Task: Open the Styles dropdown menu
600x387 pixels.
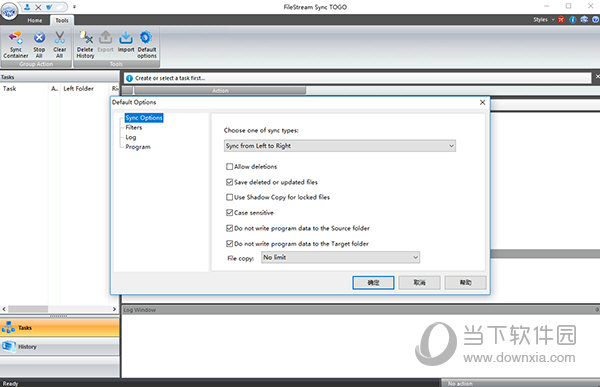Action: (x=544, y=20)
